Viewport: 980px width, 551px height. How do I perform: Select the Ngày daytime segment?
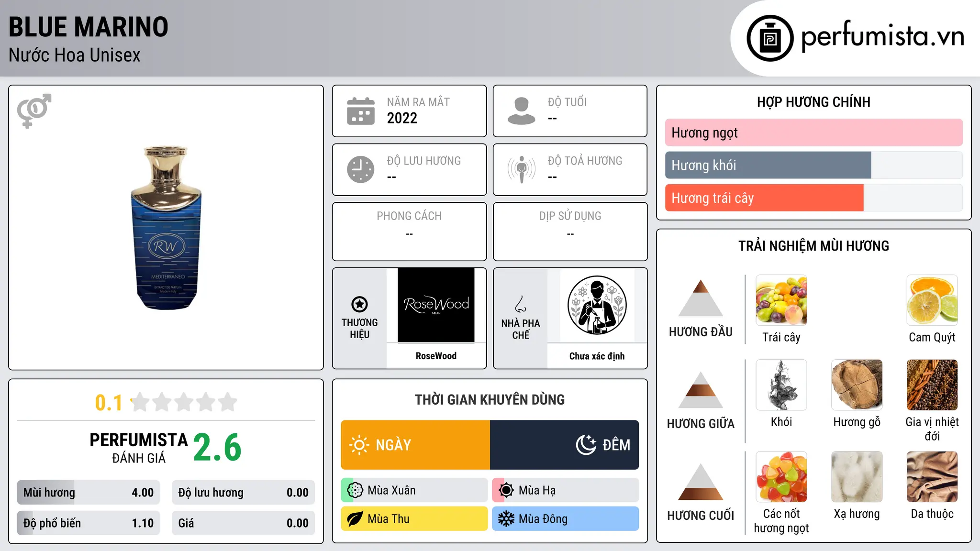(415, 445)
